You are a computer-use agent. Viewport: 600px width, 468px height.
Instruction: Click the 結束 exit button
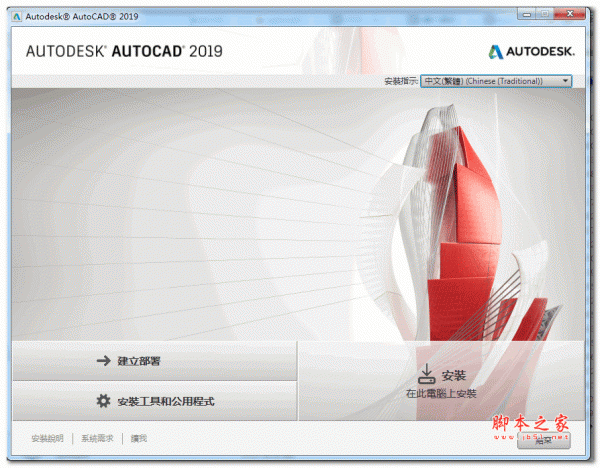click(x=543, y=440)
